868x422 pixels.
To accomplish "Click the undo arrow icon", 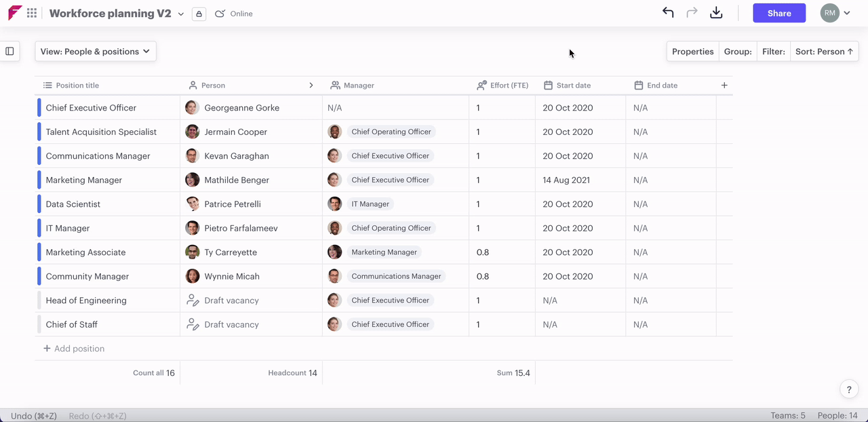I will tap(668, 13).
